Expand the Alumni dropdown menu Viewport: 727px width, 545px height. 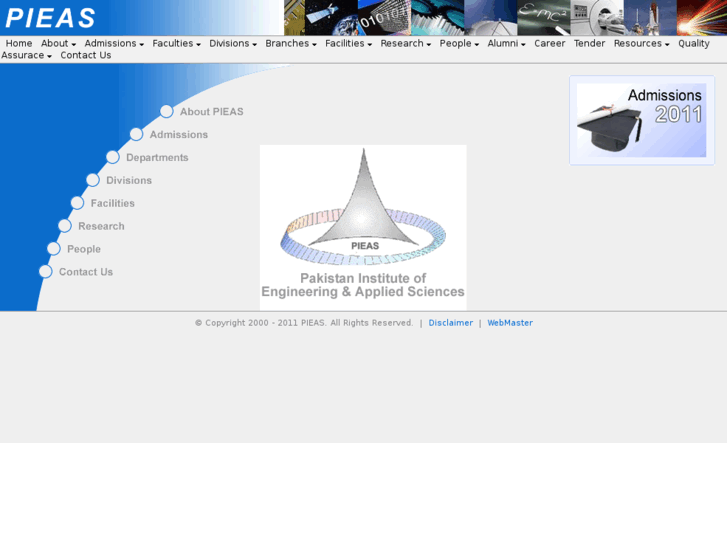click(506, 43)
